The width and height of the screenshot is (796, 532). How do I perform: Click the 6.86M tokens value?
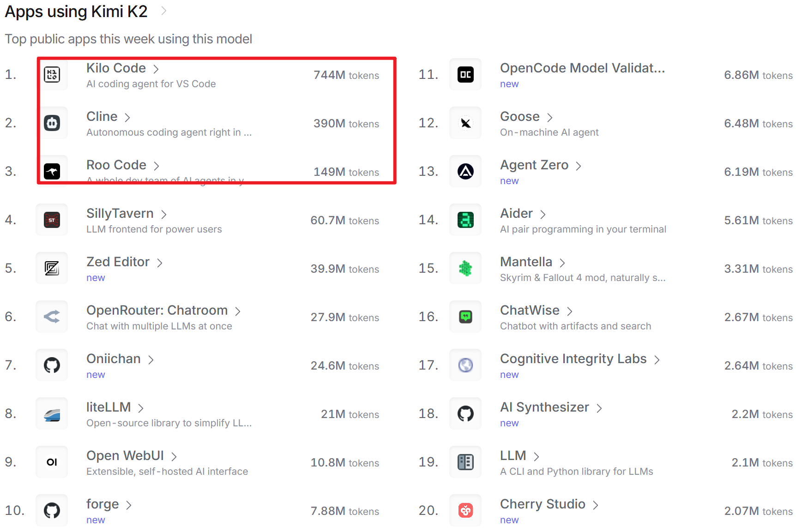(759, 75)
